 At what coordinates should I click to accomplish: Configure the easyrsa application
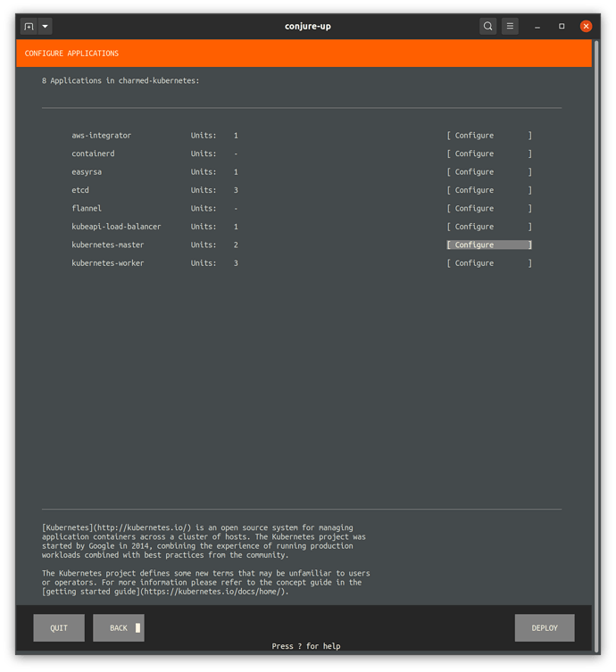489,172
